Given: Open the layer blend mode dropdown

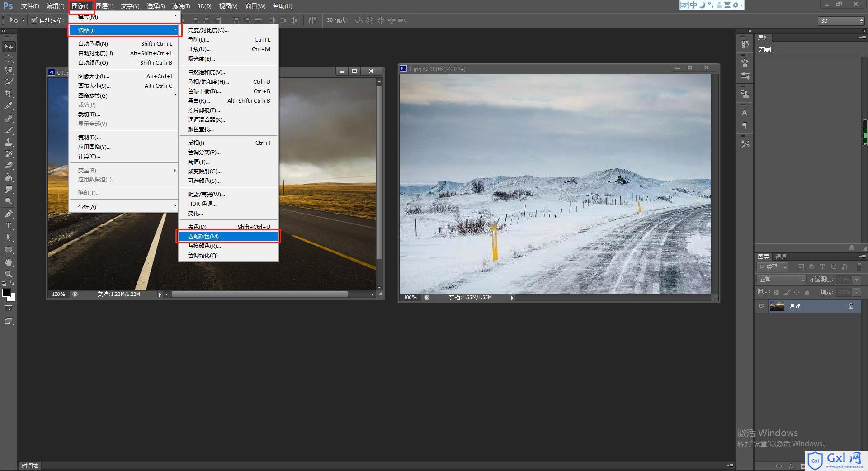Looking at the screenshot, I should [781, 280].
